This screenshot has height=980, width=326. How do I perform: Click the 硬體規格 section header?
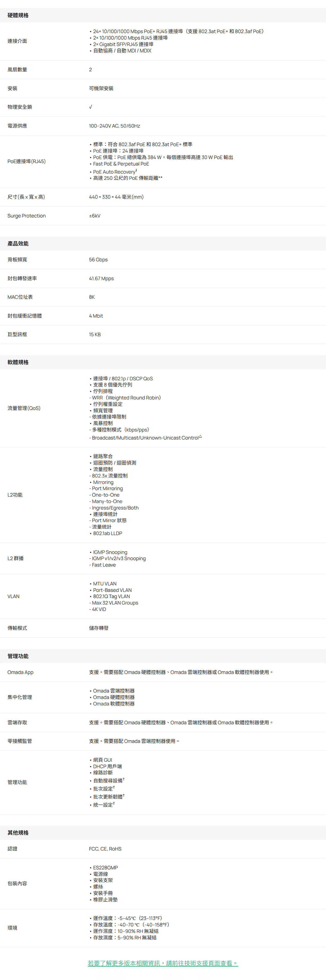18,15
